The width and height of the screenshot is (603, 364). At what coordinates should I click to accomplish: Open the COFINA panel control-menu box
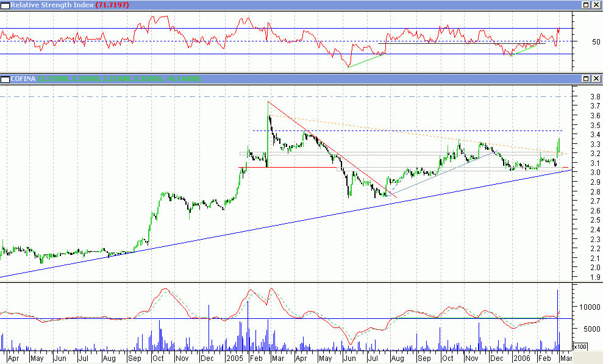4,79
